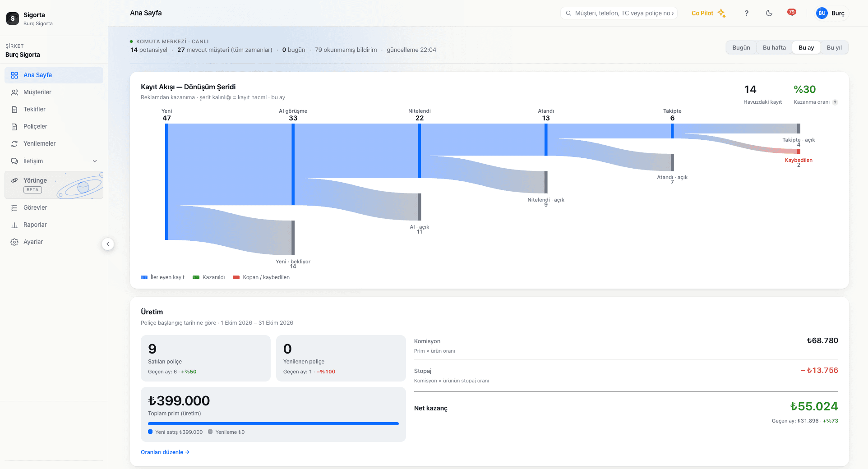The height and width of the screenshot is (469, 868).
Task: Open the Burç user account menu
Action: click(831, 13)
